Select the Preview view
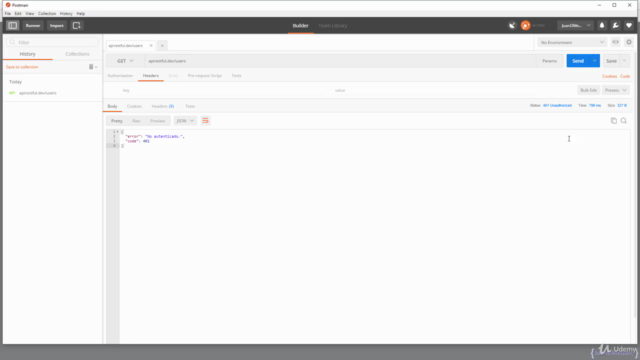The image size is (640, 360). [157, 121]
